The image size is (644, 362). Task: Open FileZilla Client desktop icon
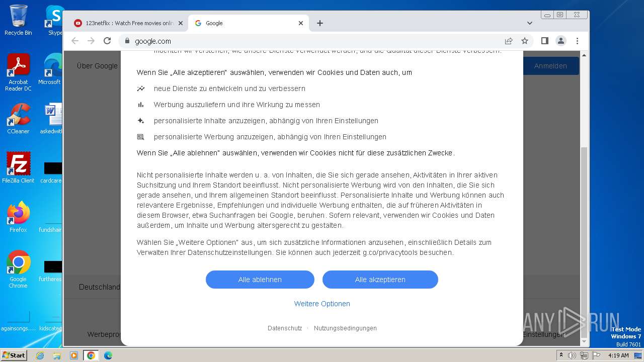18,168
